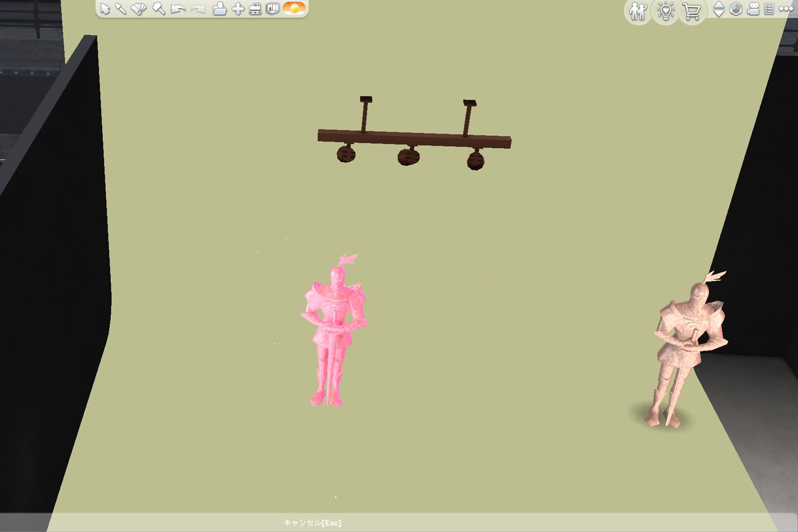Click the bulldozer icon
798x532 pixels.
tap(255, 9)
